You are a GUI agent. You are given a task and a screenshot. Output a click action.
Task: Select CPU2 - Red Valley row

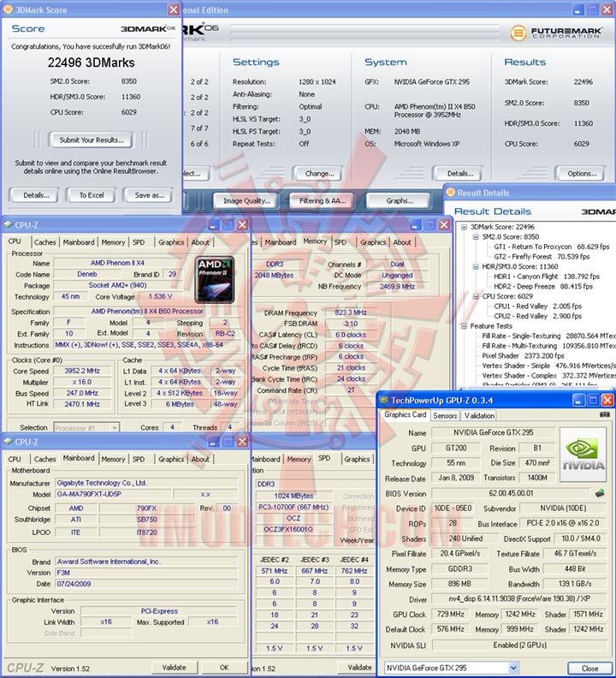click(538, 316)
